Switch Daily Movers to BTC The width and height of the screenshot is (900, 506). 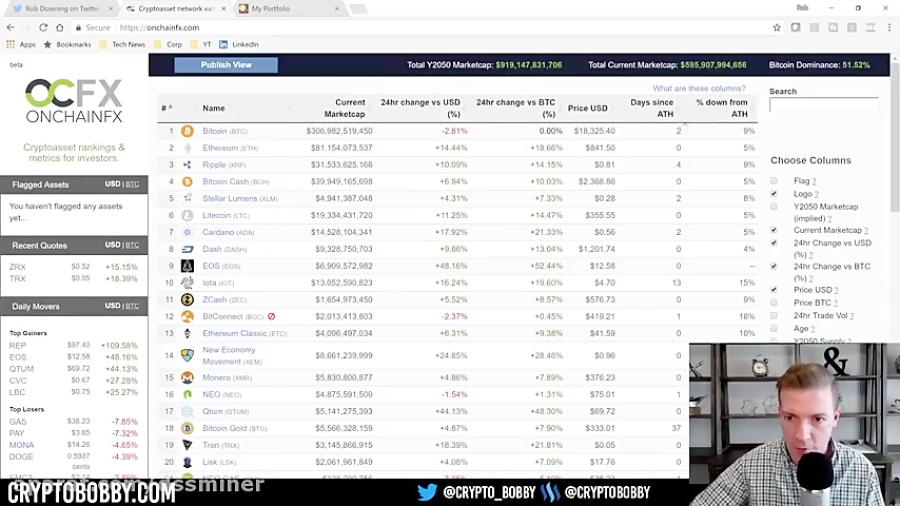(133, 306)
